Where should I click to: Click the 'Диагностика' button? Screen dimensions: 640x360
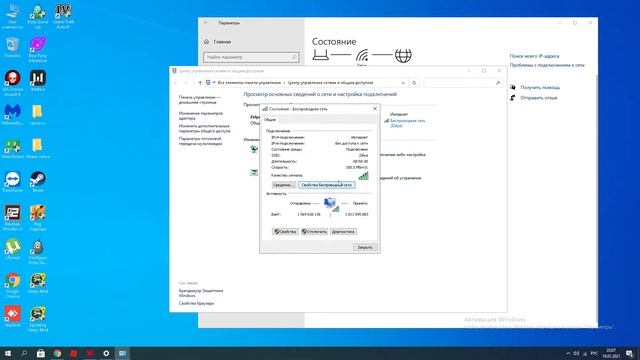[x=343, y=231]
